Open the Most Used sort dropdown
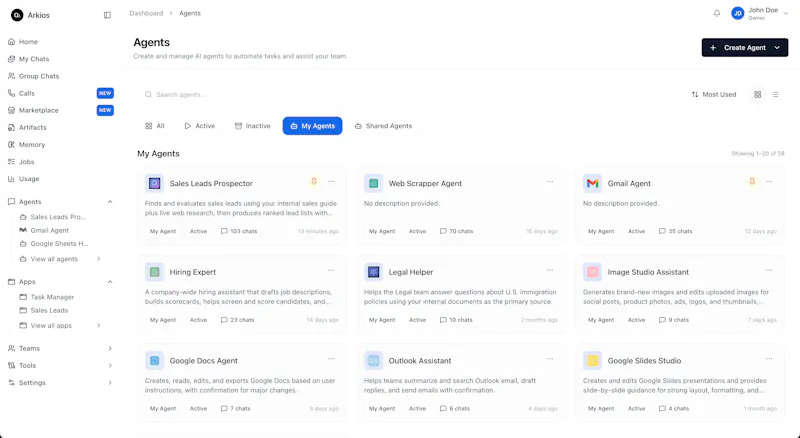800x438 pixels. coord(714,94)
